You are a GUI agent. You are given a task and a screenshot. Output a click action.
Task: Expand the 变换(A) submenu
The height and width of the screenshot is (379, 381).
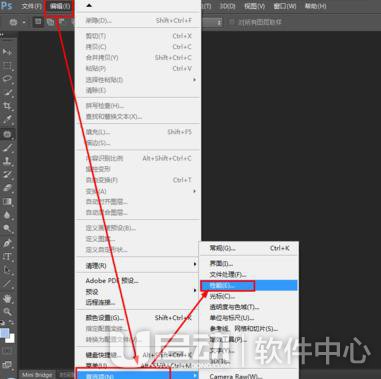[x=138, y=191]
